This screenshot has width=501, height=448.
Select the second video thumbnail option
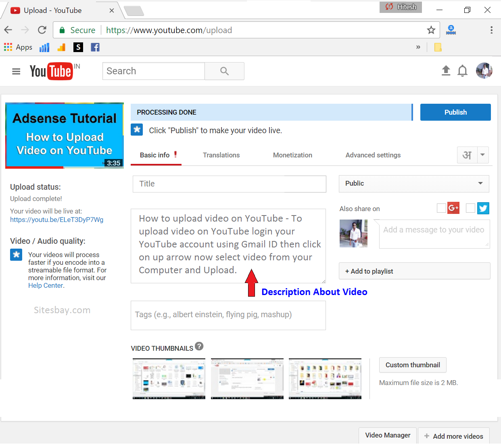point(247,379)
